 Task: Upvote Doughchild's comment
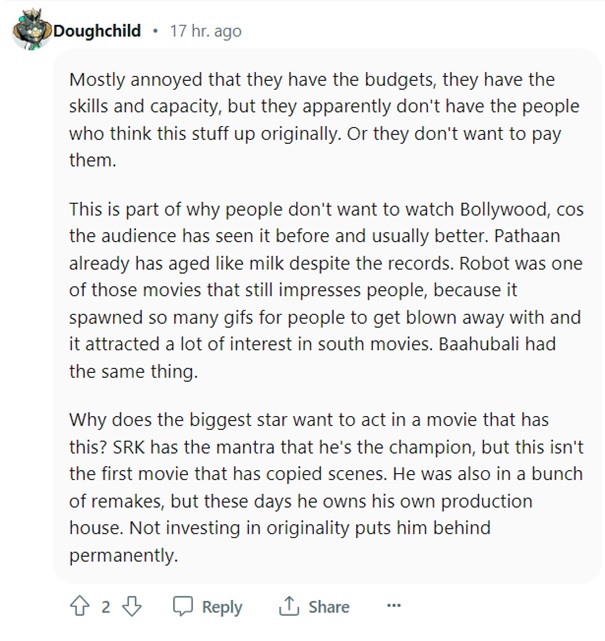[82, 606]
